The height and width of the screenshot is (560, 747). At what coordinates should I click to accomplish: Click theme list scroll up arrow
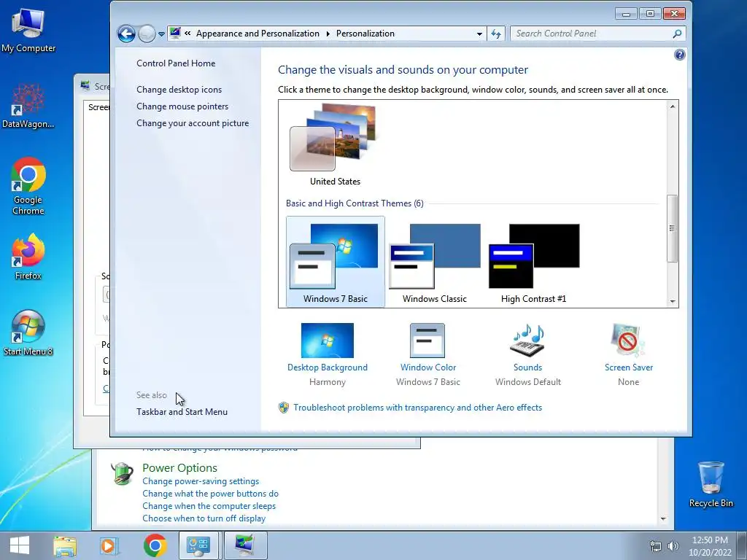point(672,106)
